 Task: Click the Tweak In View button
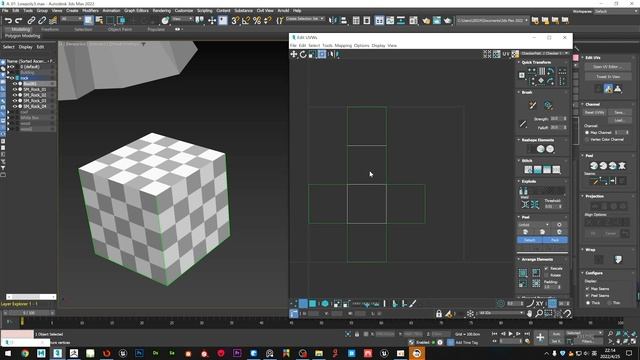(608, 77)
